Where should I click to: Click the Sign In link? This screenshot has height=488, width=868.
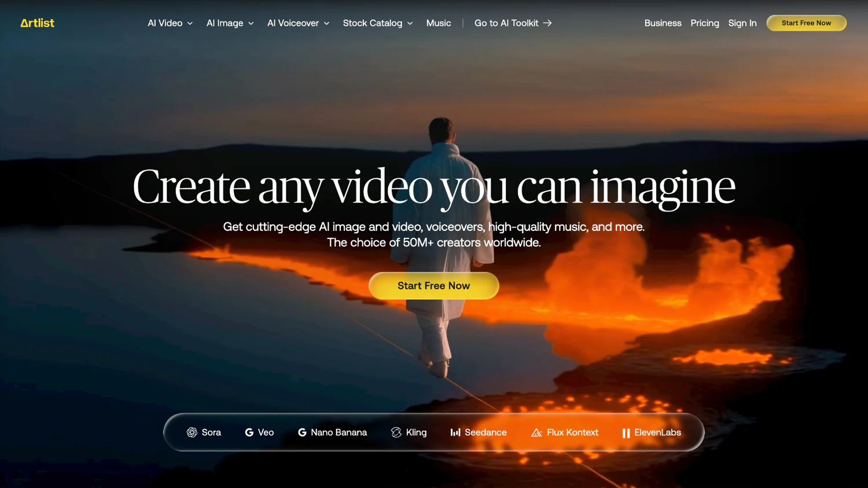pyautogui.click(x=742, y=23)
